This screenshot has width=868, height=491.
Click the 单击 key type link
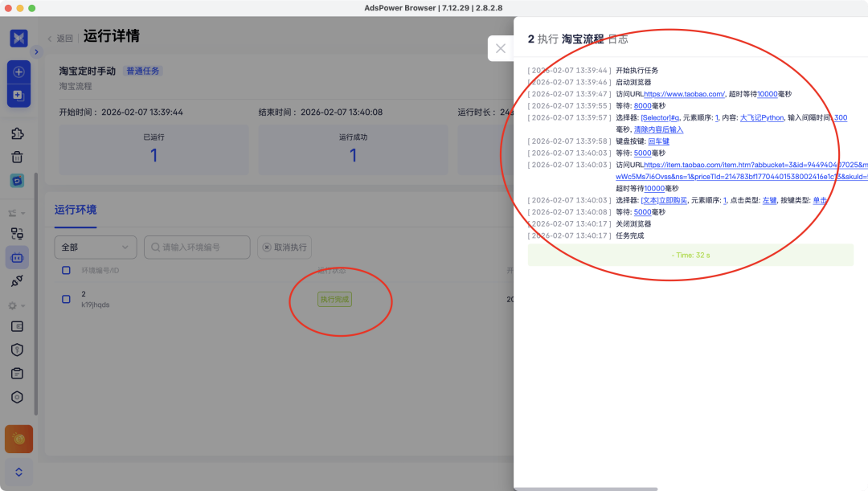pos(820,200)
